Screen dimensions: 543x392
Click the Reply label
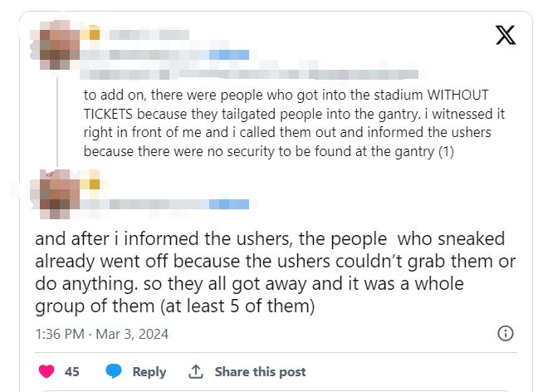[149, 371]
